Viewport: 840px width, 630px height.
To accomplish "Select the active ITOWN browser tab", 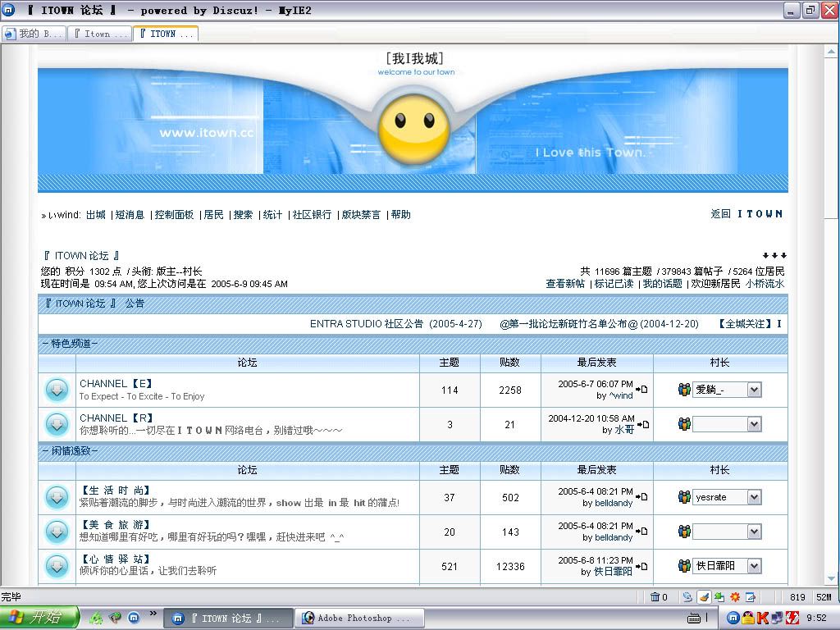I will pyautogui.click(x=166, y=34).
